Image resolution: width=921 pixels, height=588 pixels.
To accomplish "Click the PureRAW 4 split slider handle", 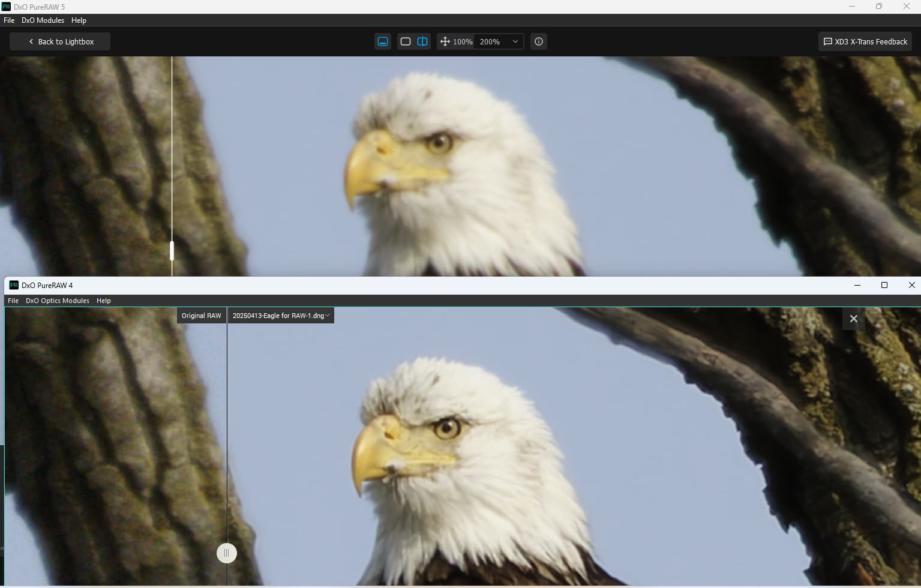I will 227,553.
